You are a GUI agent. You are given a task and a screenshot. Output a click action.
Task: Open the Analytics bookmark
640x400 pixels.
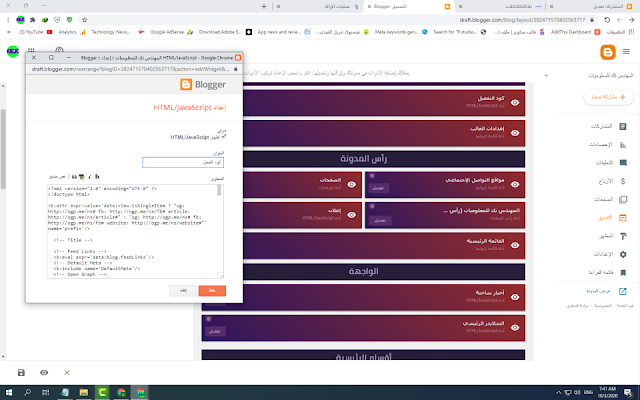tap(72, 32)
